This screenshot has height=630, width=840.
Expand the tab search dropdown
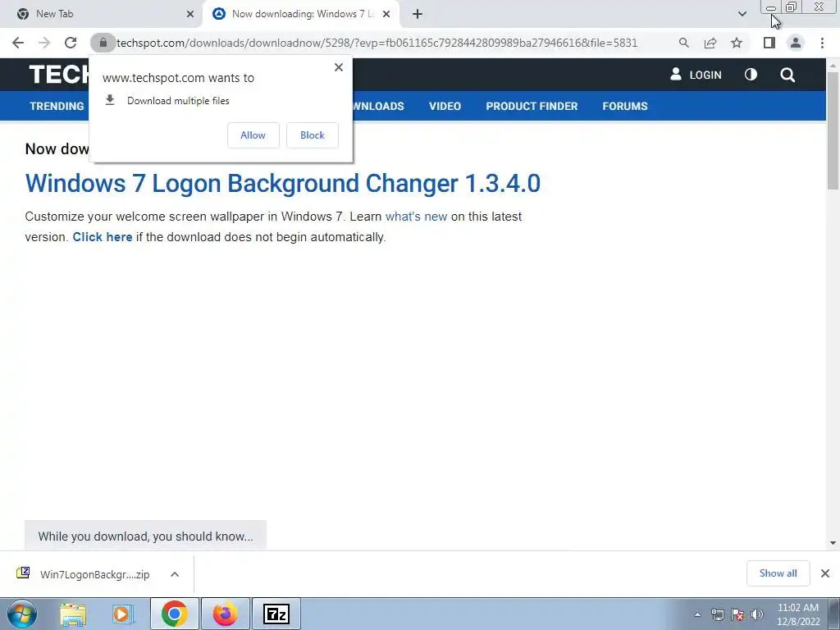click(x=742, y=14)
